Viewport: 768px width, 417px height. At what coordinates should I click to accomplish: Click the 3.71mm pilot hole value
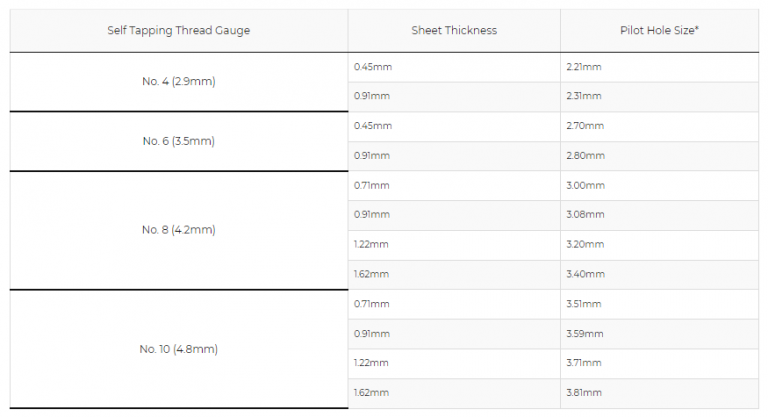[x=584, y=364]
